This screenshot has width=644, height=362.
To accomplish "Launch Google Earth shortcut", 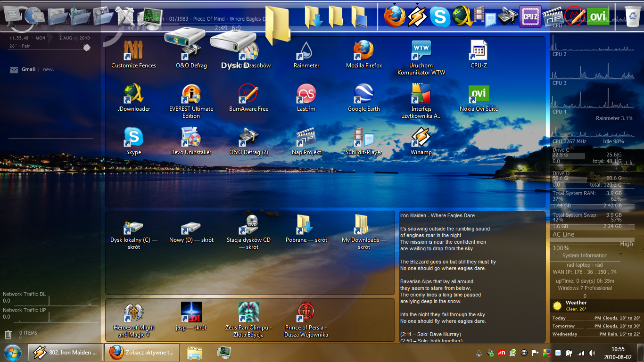I will pyautogui.click(x=364, y=98).
